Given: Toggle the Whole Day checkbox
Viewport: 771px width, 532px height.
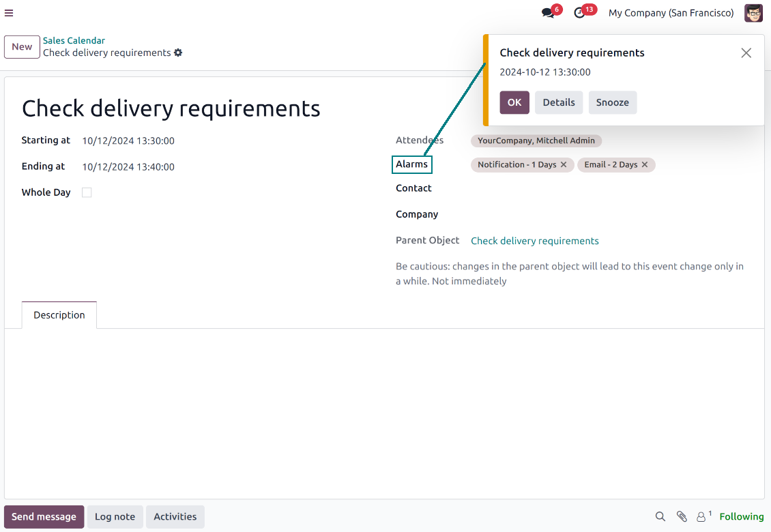Looking at the screenshot, I should point(87,192).
